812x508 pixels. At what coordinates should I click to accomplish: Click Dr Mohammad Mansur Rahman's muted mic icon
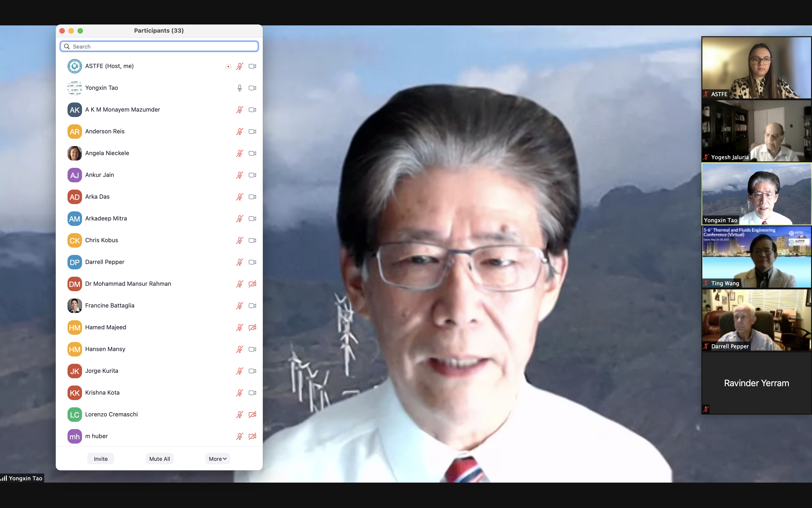239,284
